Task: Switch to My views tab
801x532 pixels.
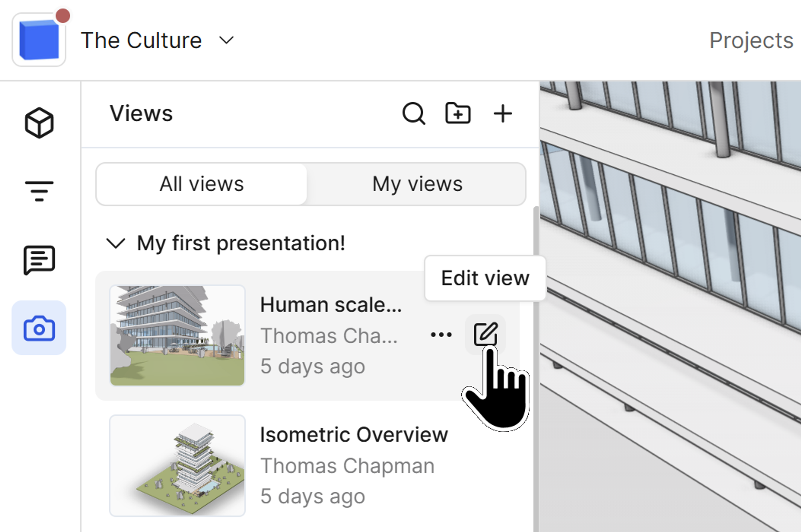Action: (417, 184)
